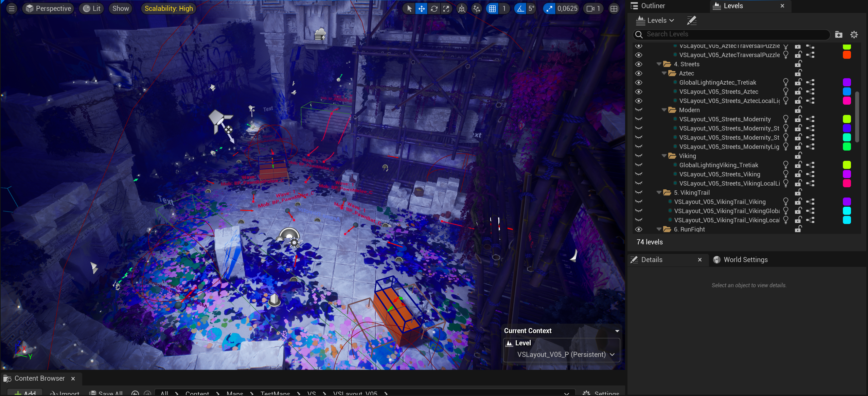Click the green color swatch beside GlobalLightingAztec_Tretiak
The width and height of the screenshot is (868, 396).
click(847, 82)
